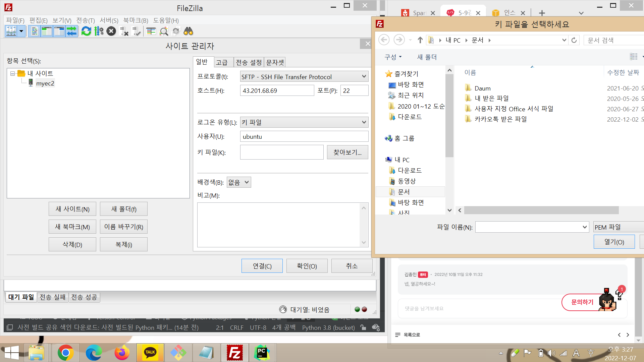Open the 파일 이름 combo box dropdown

pyautogui.click(x=585, y=227)
